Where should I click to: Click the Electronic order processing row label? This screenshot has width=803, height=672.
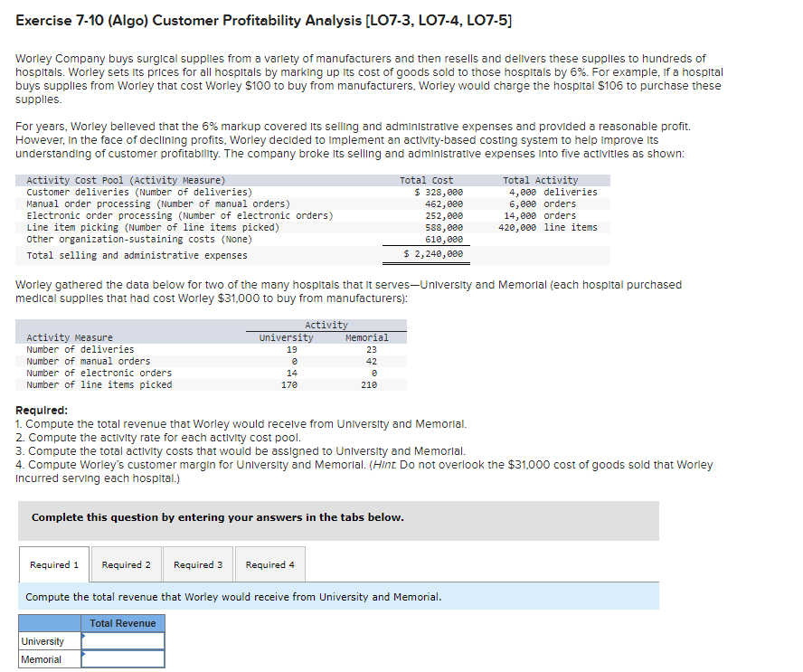pyautogui.click(x=180, y=215)
